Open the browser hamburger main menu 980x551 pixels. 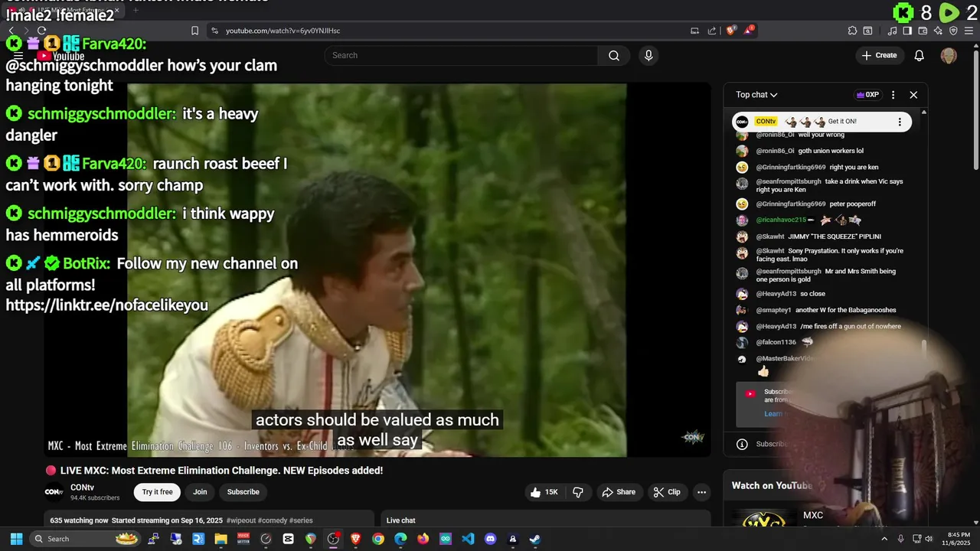point(969,31)
